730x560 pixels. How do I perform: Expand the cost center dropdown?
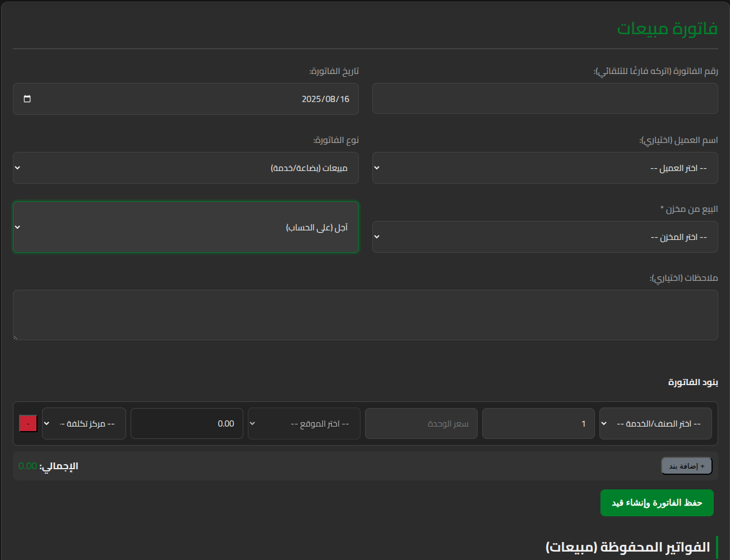[84, 424]
